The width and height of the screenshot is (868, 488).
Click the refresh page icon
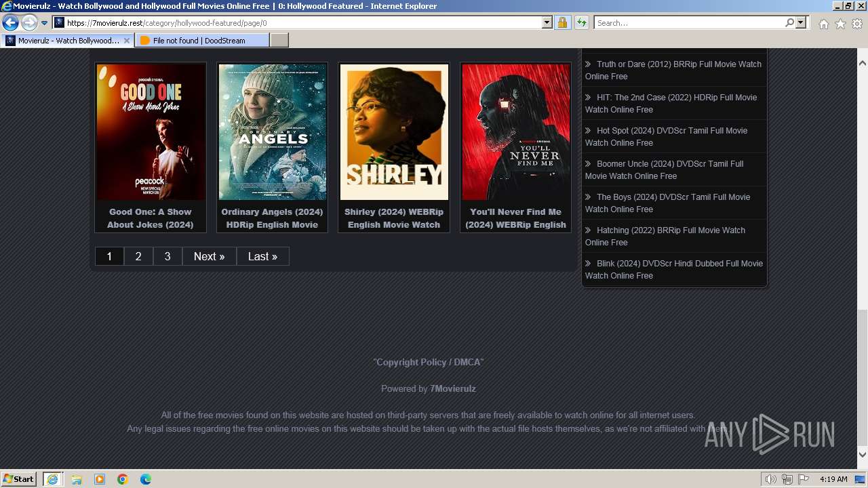(x=581, y=22)
